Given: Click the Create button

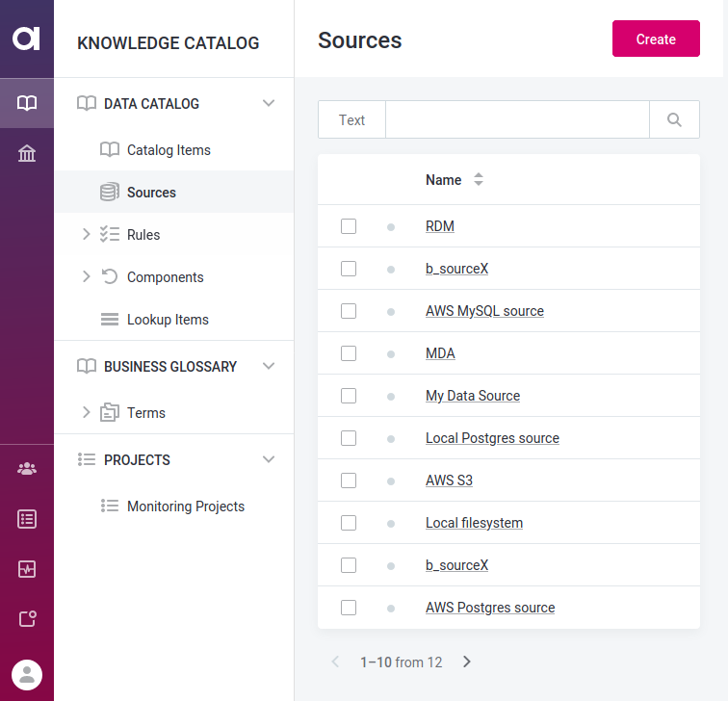Looking at the screenshot, I should pyautogui.click(x=656, y=39).
